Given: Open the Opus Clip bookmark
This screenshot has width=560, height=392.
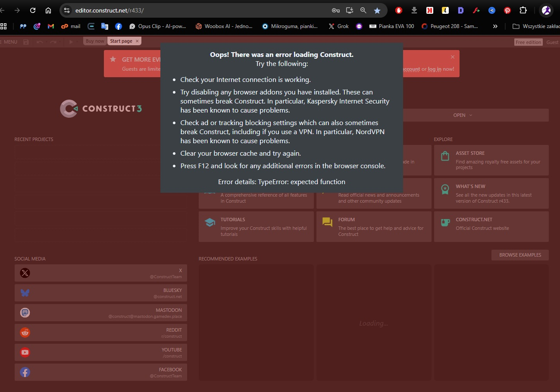Looking at the screenshot, I should [x=158, y=26].
